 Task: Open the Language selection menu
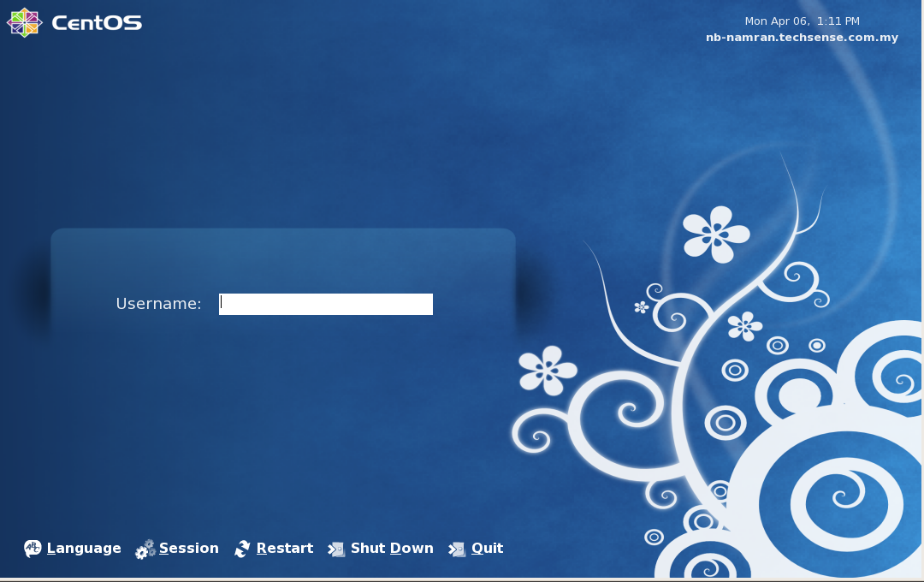[x=84, y=549]
